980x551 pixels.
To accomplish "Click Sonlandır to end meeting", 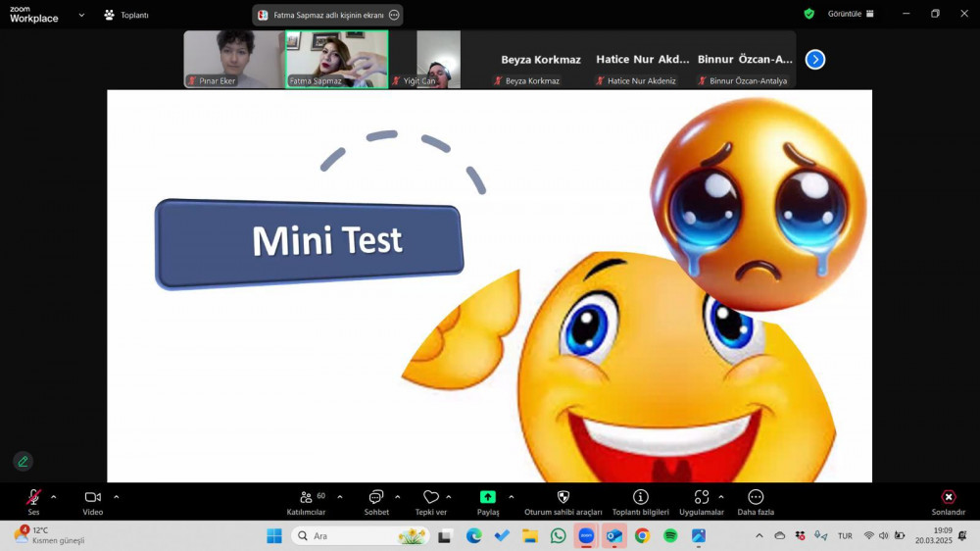I will click(948, 502).
